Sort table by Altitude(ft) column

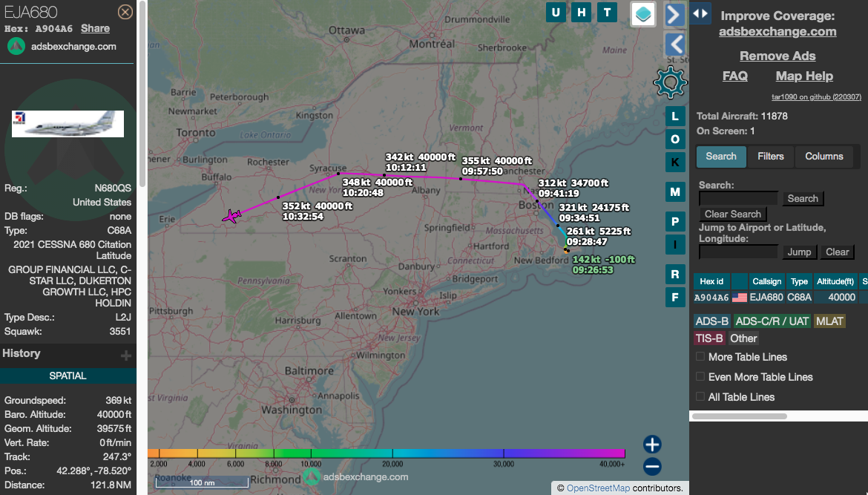tap(835, 281)
